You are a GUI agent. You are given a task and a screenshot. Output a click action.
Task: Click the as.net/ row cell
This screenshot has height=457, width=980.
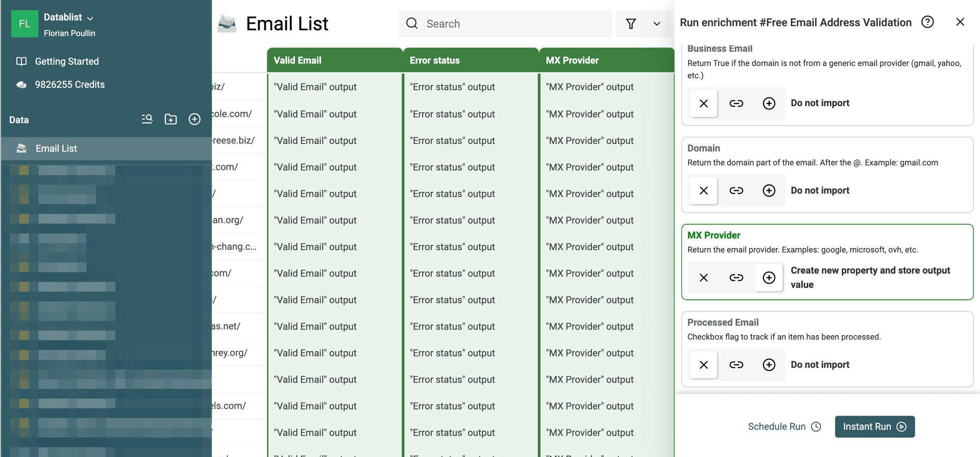coord(239,326)
